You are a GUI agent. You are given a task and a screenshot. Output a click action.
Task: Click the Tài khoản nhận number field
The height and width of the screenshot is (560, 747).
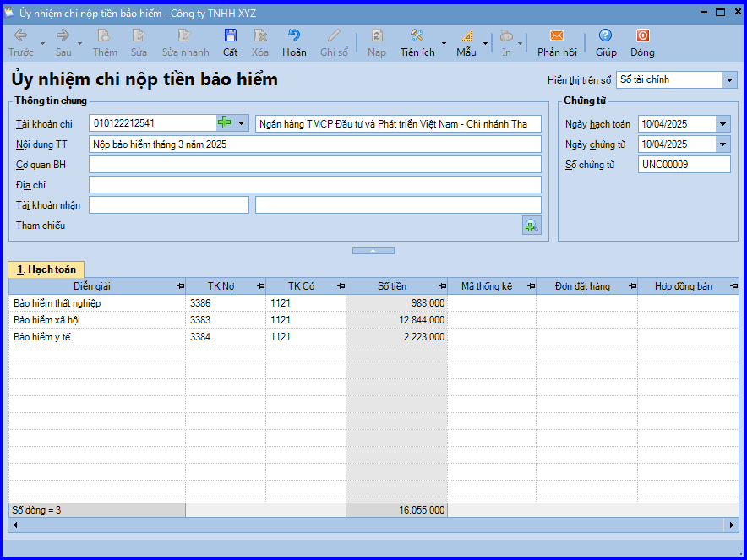[169, 204]
